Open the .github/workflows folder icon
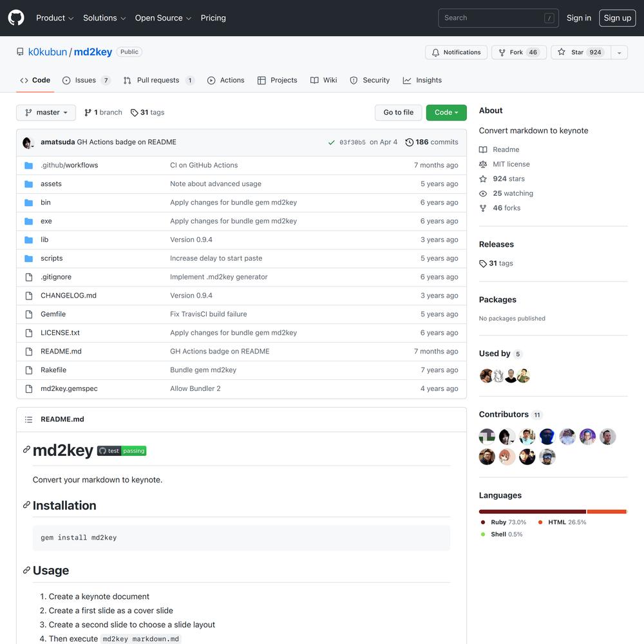 click(29, 166)
